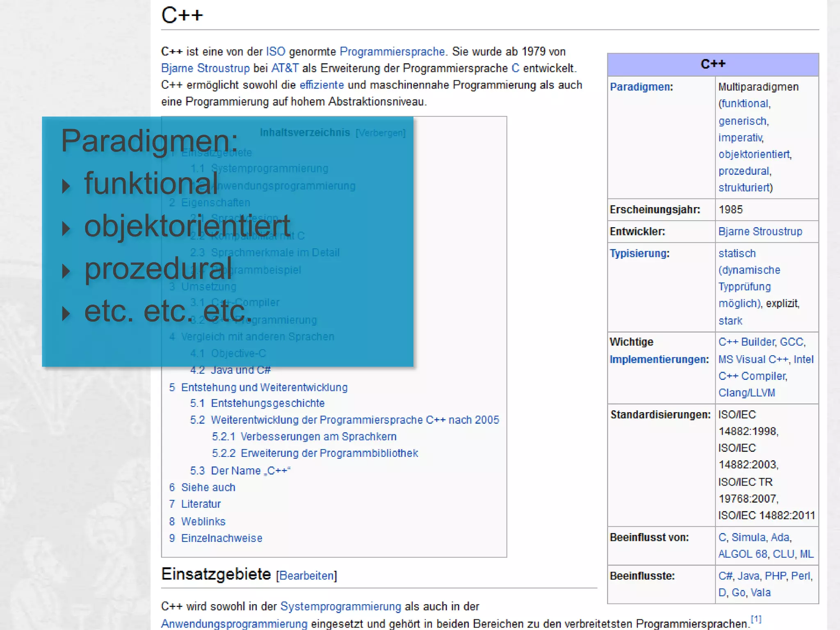Jump to section 5 Entstehung und Weiterentwicklung
The width and height of the screenshot is (840, 630).
click(258, 388)
